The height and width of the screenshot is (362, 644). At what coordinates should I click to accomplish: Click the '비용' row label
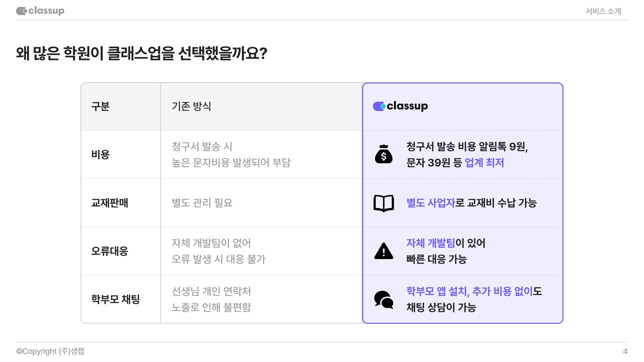(x=100, y=154)
